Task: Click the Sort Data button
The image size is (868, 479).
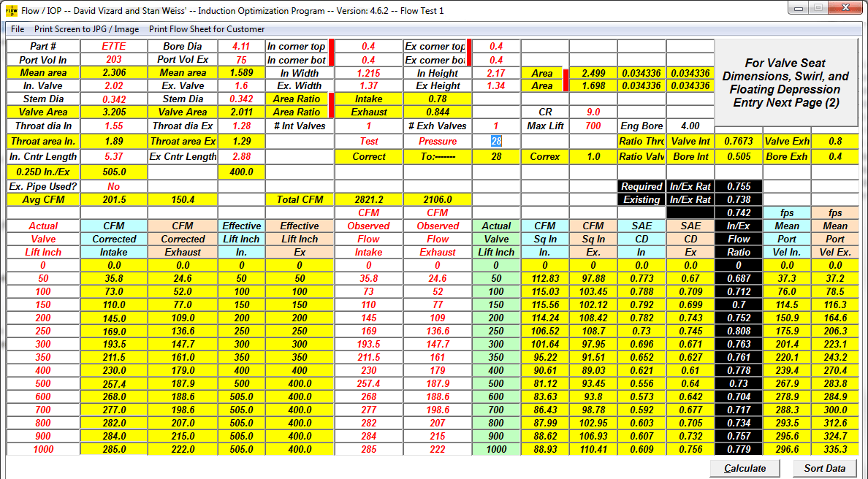Action: point(824,468)
